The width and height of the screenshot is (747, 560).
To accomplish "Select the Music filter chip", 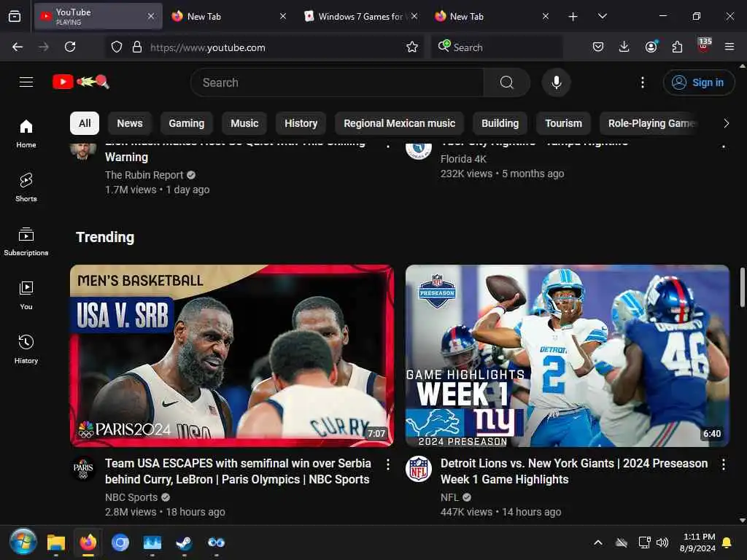I will click(244, 123).
